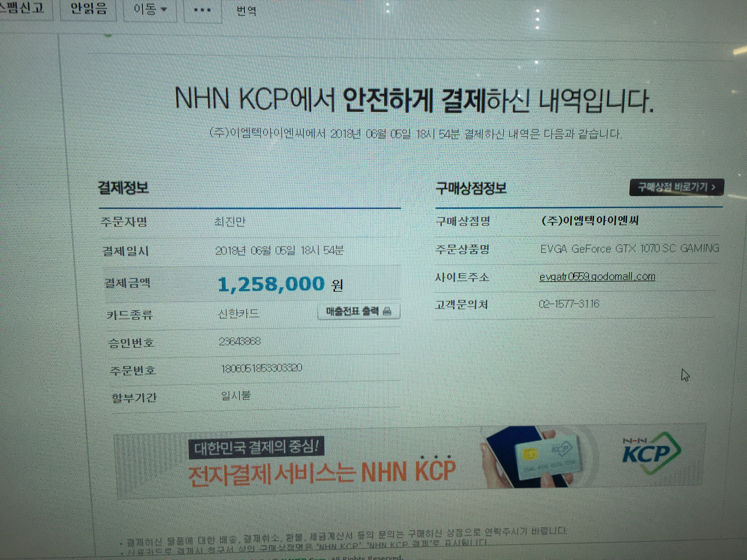Click the 결제금액 label
Viewport: 747px width, 560px height.
128,283
